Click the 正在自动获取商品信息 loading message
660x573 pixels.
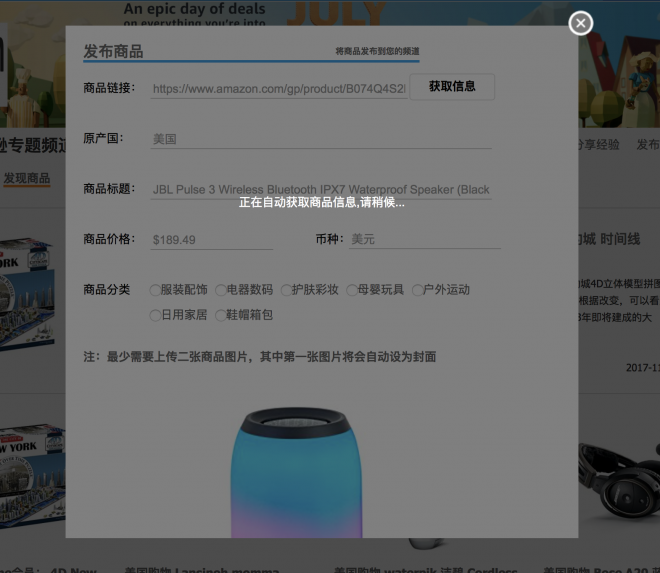click(322, 203)
